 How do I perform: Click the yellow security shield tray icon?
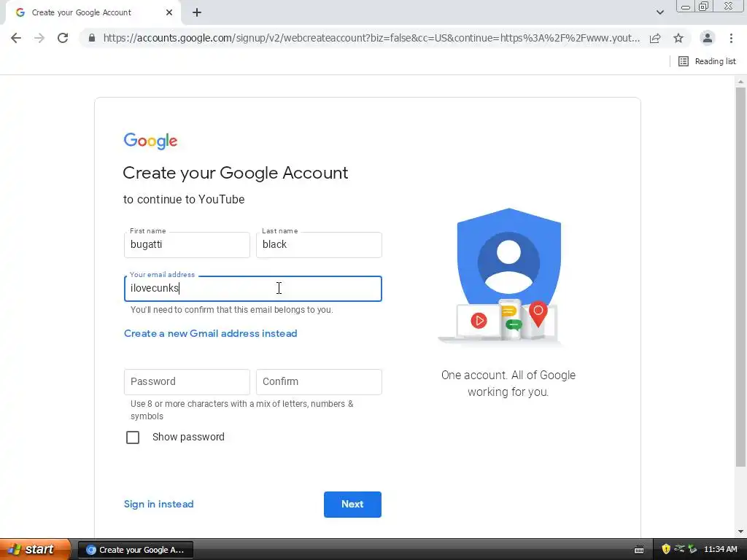point(665,549)
